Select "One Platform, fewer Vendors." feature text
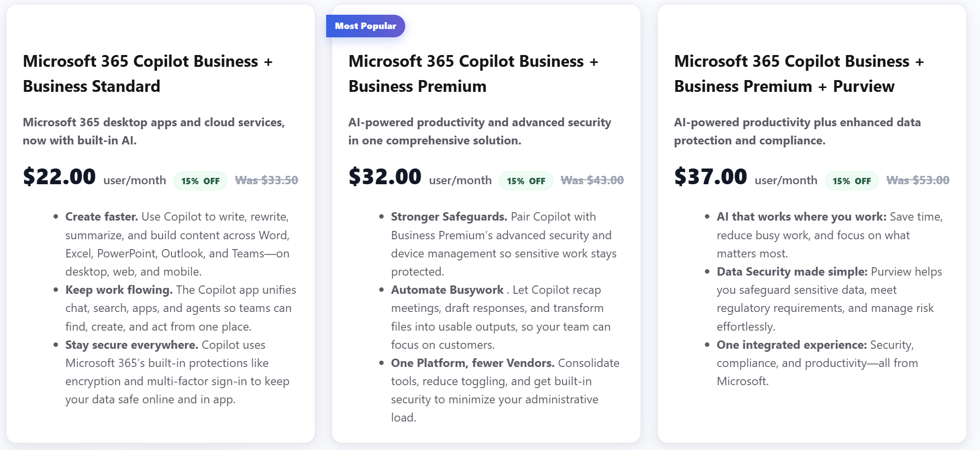The image size is (980, 450). [x=473, y=363]
